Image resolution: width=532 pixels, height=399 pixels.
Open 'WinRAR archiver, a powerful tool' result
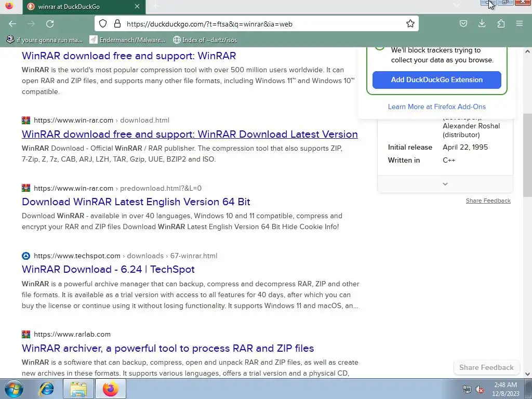(x=168, y=348)
